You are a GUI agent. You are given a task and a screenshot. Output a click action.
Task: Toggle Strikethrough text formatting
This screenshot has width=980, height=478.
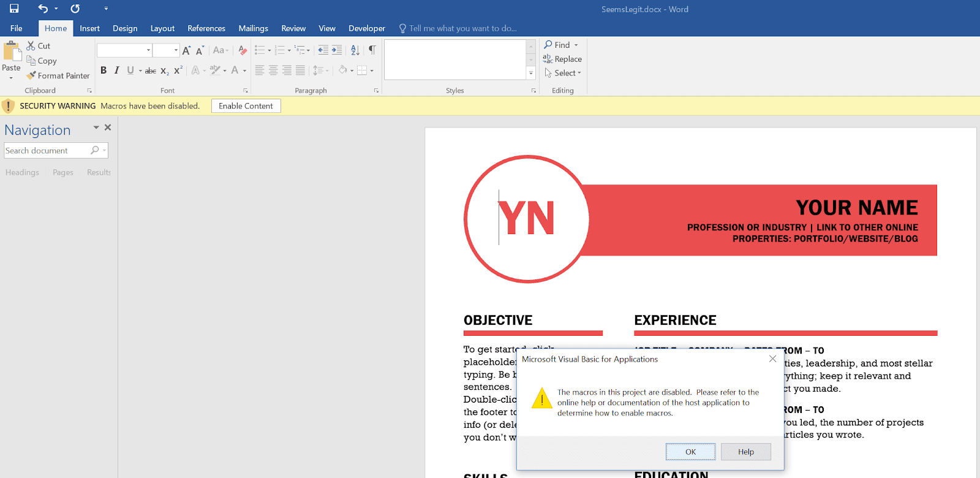(150, 71)
